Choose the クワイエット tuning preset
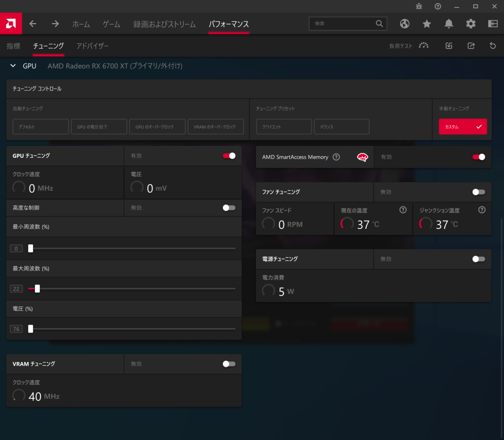 click(283, 127)
